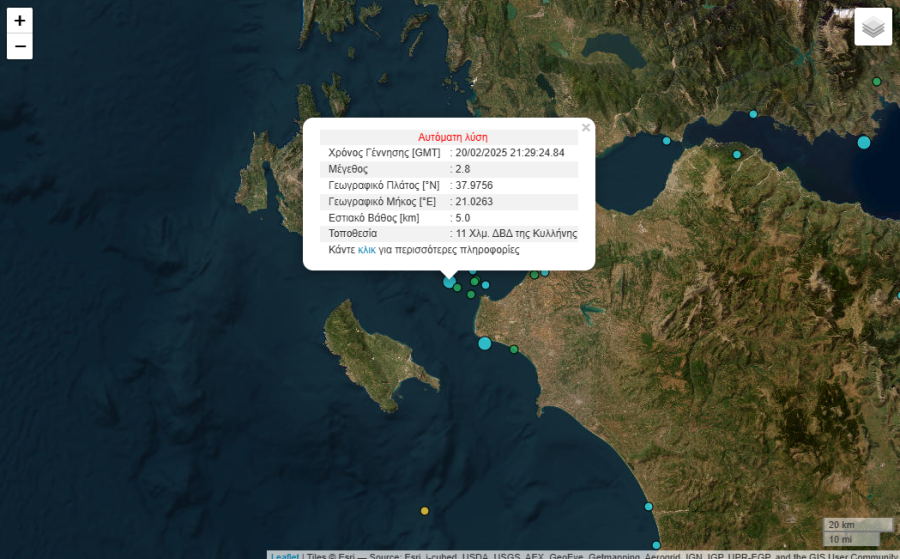900x559 pixels.
Task: Select the green marker just below the popup's right side
Action: [x=535, y=275]
